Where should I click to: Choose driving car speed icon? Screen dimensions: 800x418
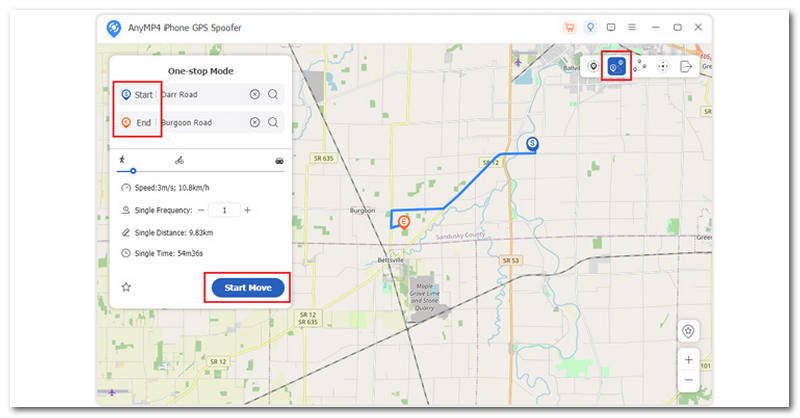pyautogui.click(x=279, y=161)
